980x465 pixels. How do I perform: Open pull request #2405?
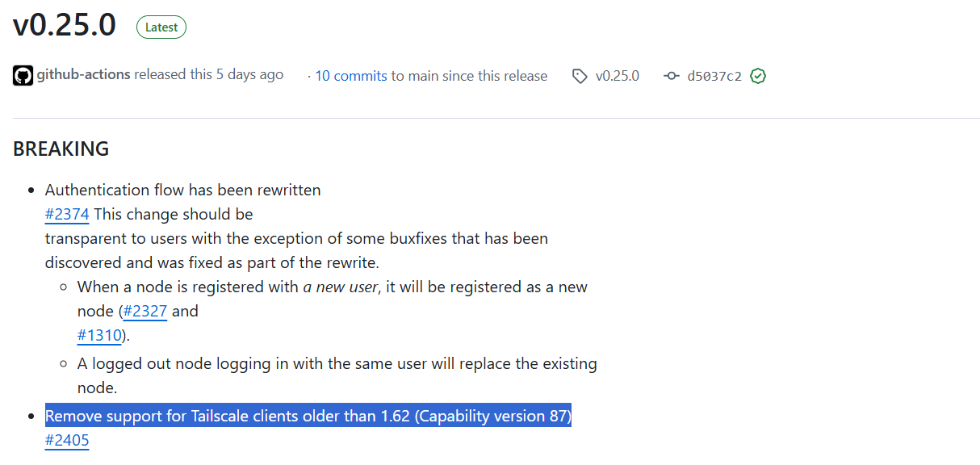pyautogui.click(x=67, y=440)
